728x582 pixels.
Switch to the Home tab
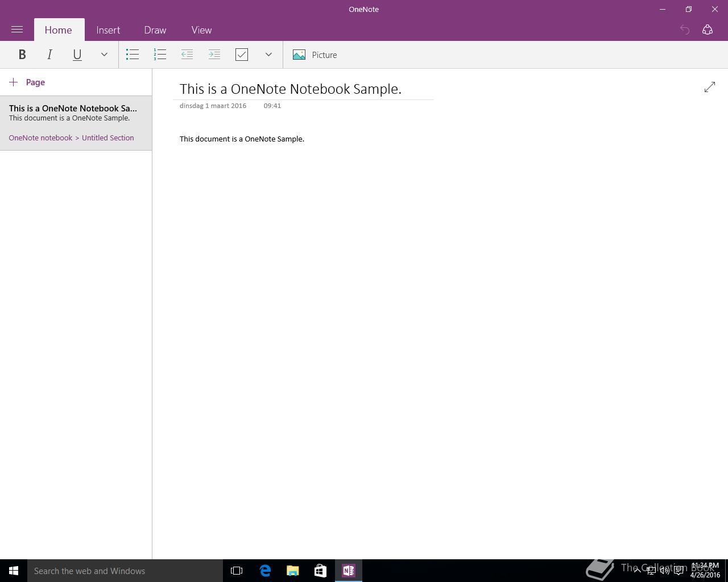pyautogui.click(x=59, y=30)
